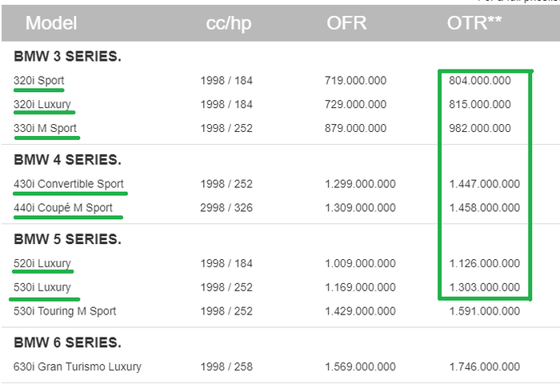Click the BMW 4 SERIES heading
This screenshot has height=392, width=560.
point(68,160)
